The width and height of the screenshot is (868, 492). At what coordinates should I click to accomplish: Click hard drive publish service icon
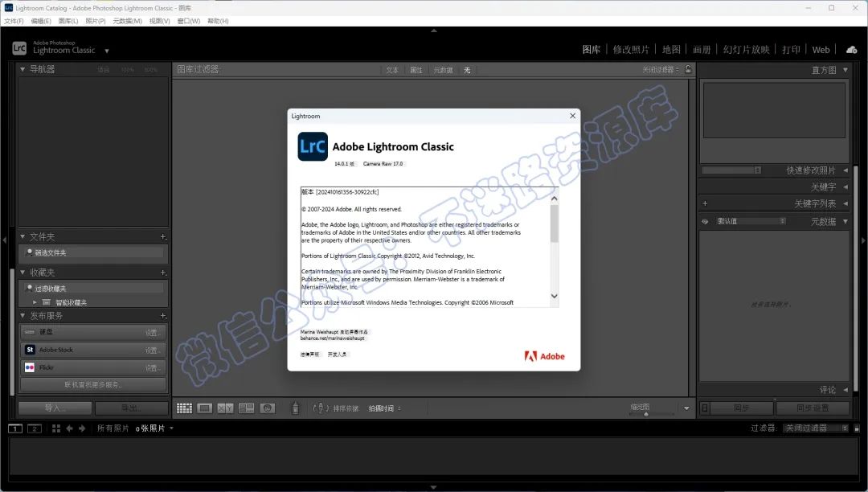30,332
